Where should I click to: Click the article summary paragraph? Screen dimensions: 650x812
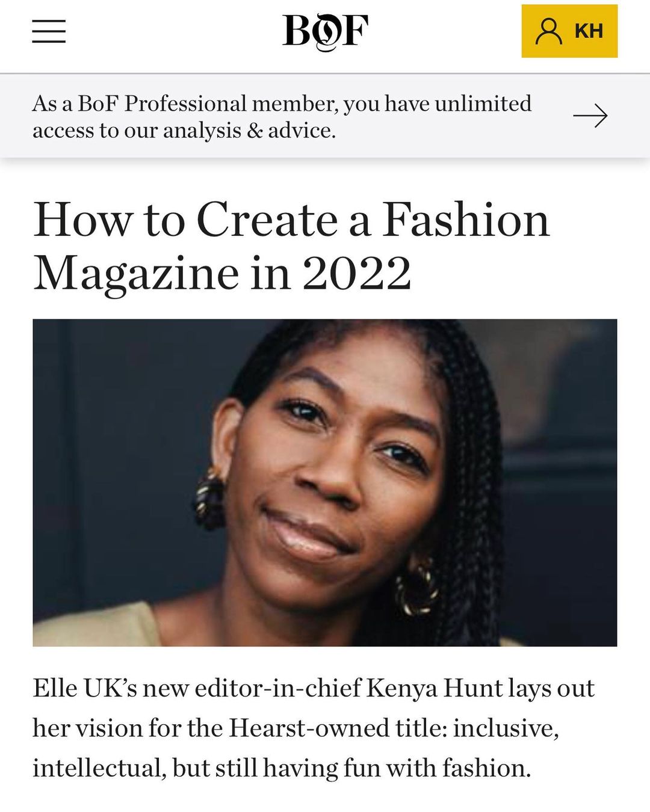313,728
